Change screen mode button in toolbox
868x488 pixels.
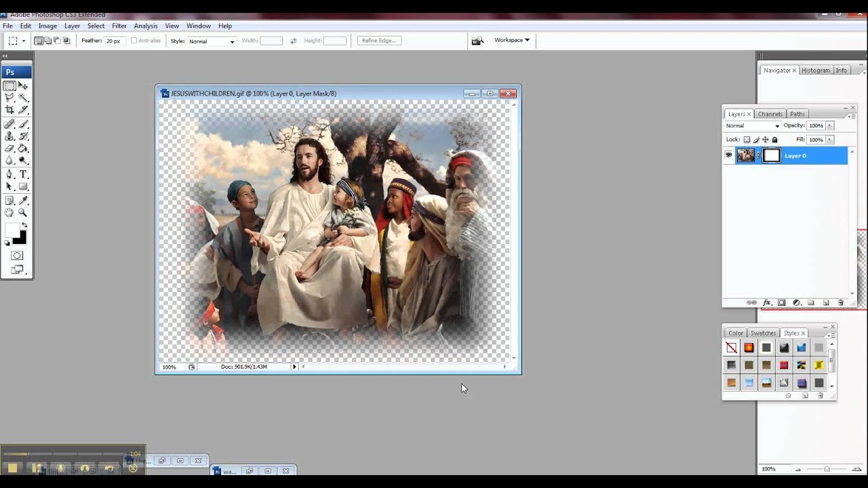(17, 270)
